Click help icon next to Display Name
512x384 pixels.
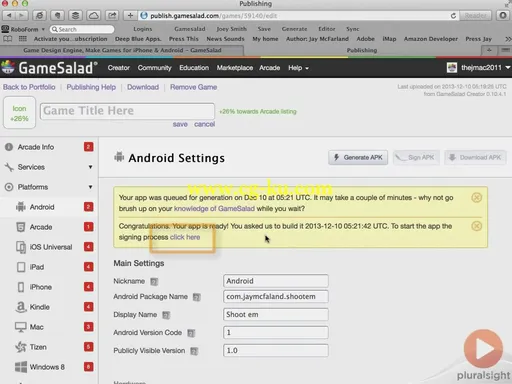[166, 315]
